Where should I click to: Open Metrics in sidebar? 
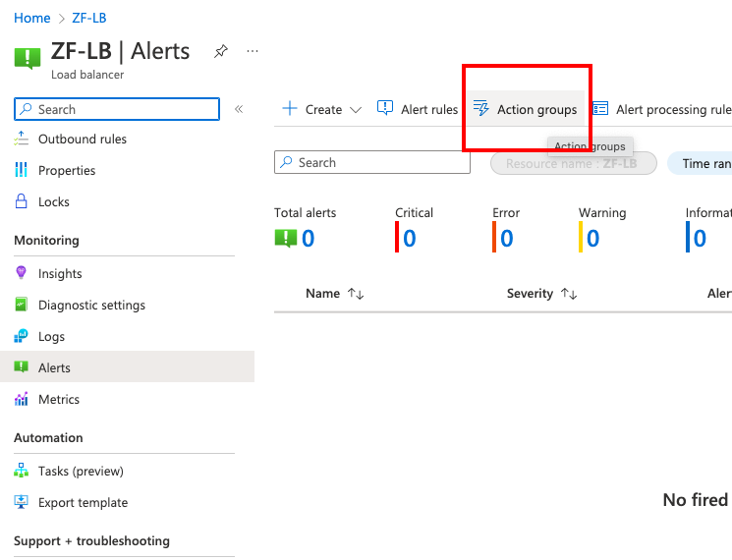click(x=59, y=400)
